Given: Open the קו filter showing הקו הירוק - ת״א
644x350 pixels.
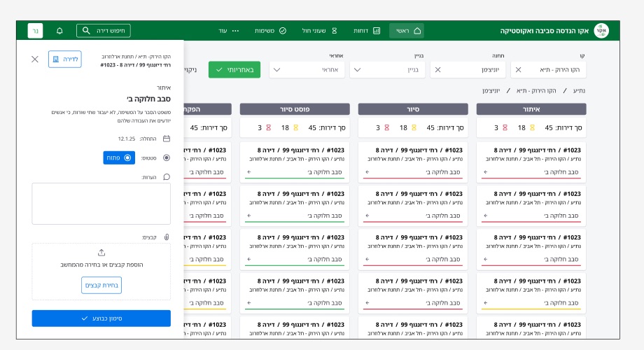Looking at the screenshot, I should [548, 70].
